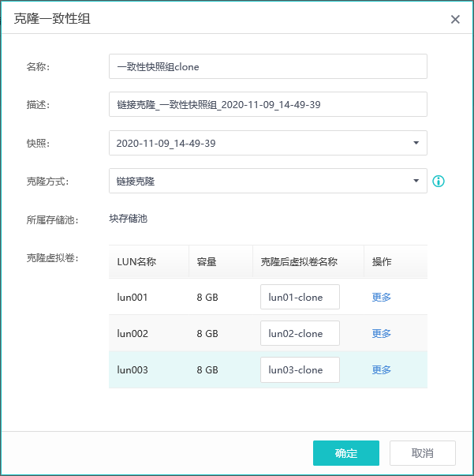The width and height of the screenshot is (474, 476).
Task: Select the lun03-clone name input box
Action: click(300, 369)
